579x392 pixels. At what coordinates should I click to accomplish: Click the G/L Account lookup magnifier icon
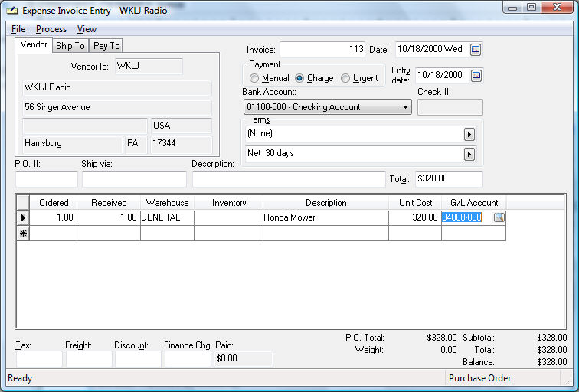[x=499, y=217]
